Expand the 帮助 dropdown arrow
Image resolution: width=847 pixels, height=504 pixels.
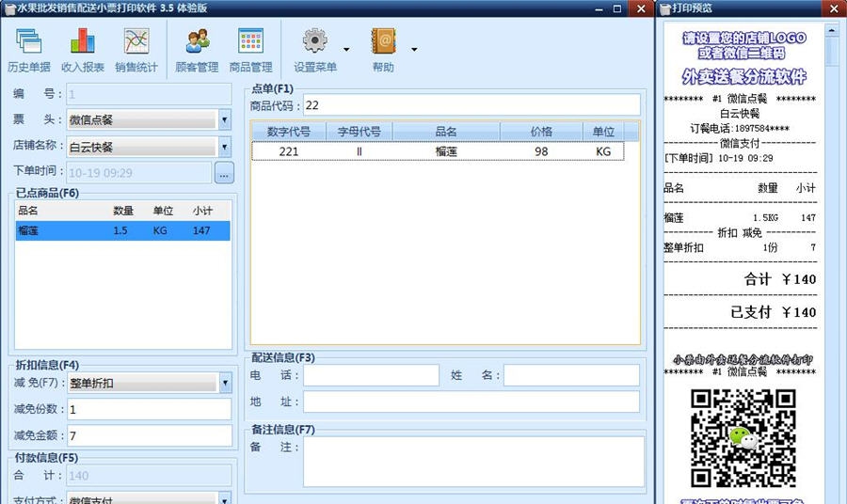point(414,50)
